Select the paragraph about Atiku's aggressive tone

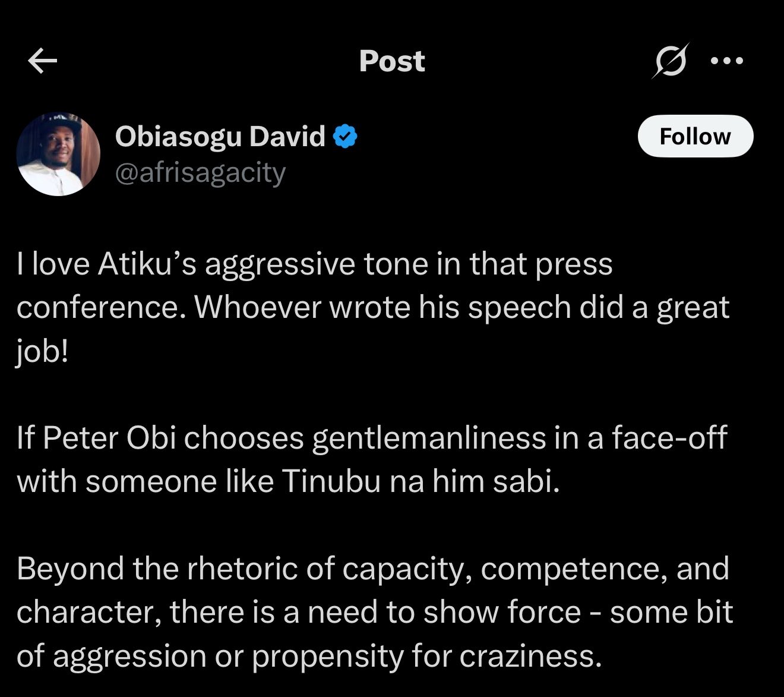[373, 308]
